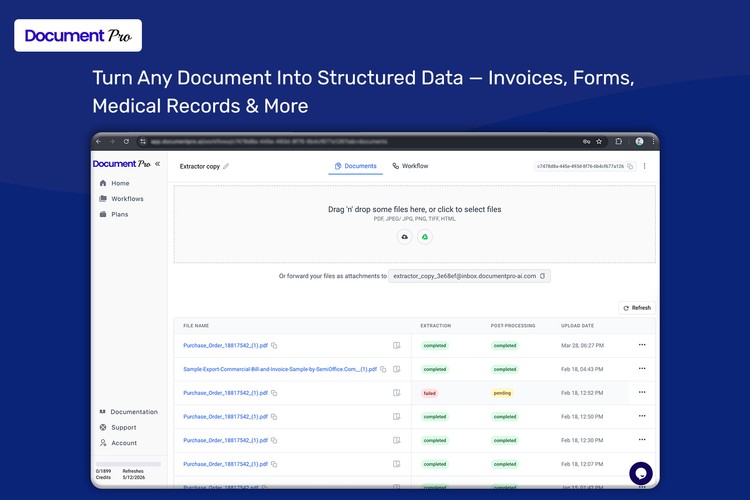
Task: Open side preview icon in the Feb 18, 12:52 PM row
Action: tap(397, 393)
